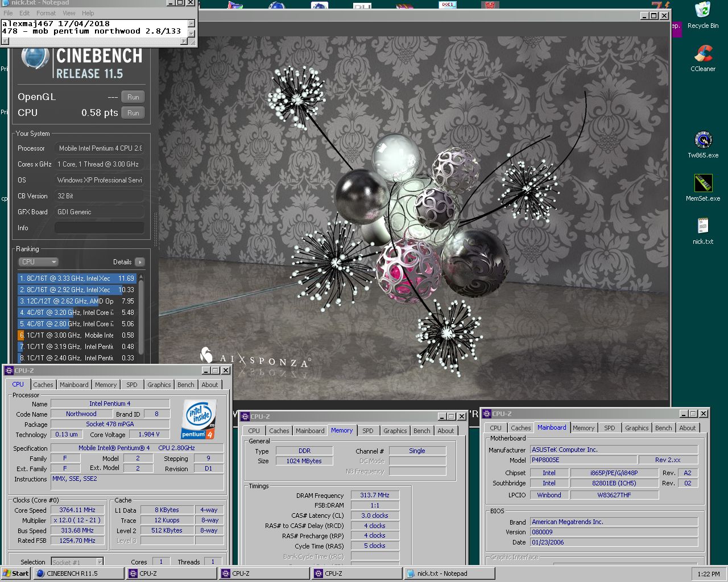Click BIOS Date value 01/23/2006
This screenshot has height=582, width=728.
point(614,542)
